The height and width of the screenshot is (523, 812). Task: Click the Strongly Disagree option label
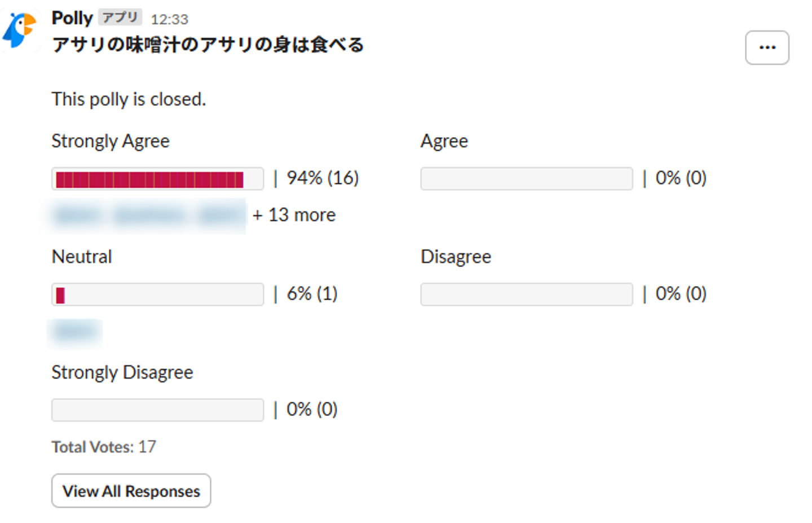[122, 372]
